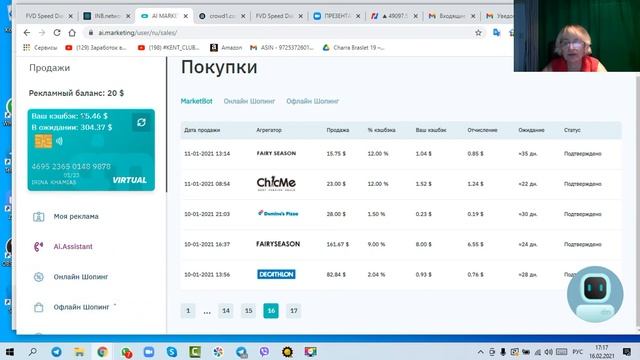Click the FAIRYSEASON logo in 161.67 $ row
The image size is (640, 360).
(x=278, y=244)
